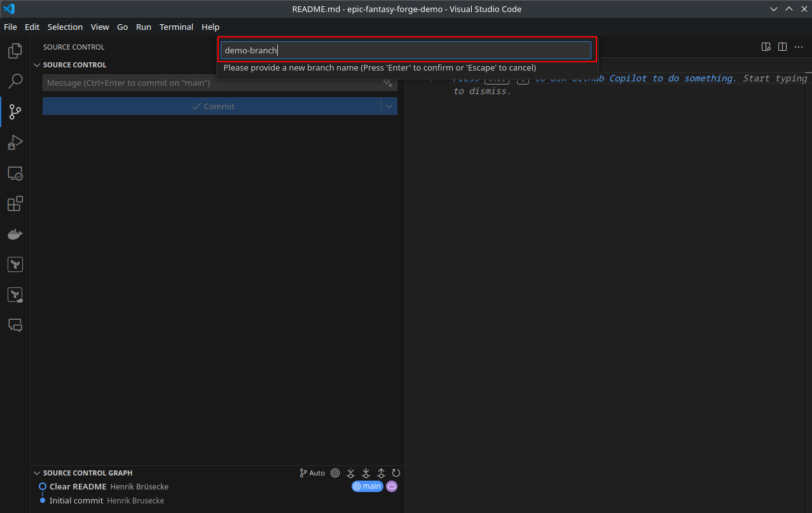Click the VS Code logo in title bar

coord(9,9)
